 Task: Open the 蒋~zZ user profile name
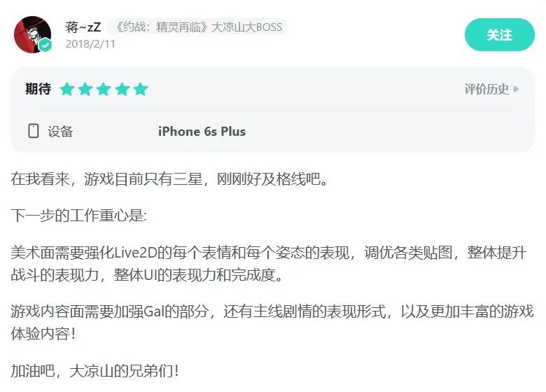tap(83, 27)
